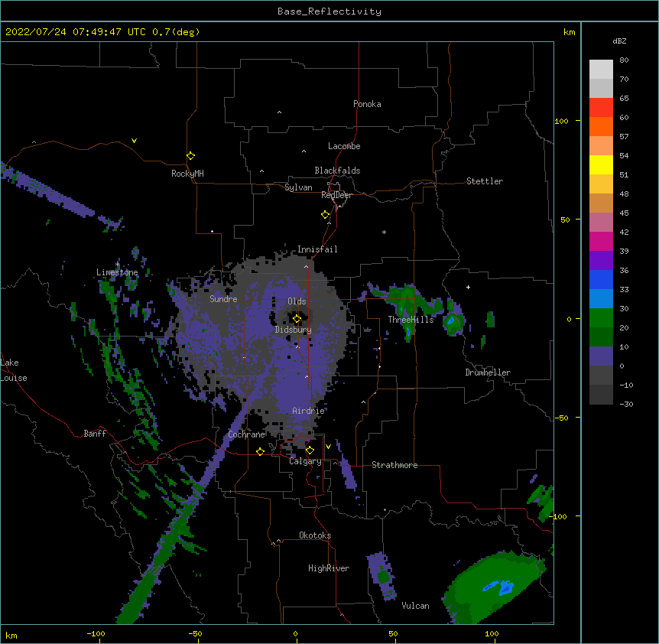
Task: Pick the royal blue 33-36 dBZ swatch
Action: point(601,279)
